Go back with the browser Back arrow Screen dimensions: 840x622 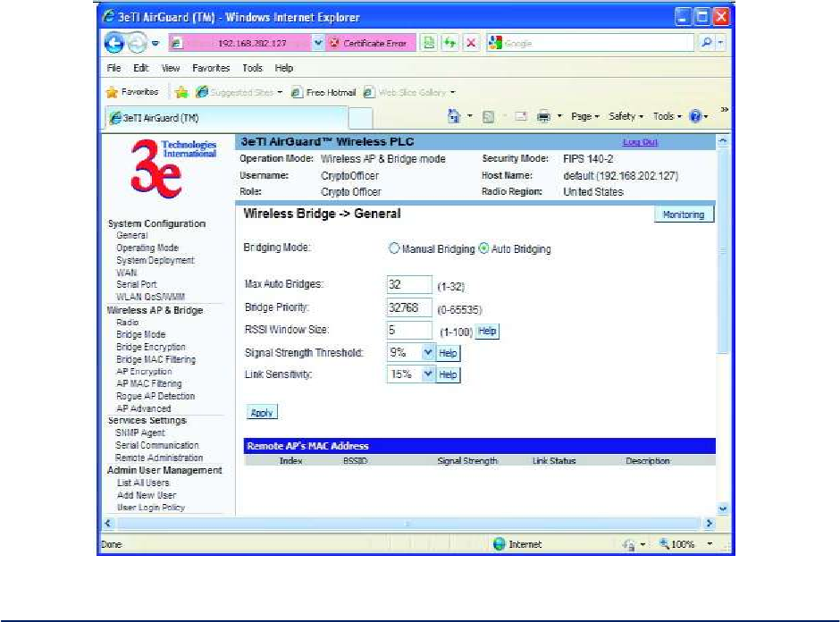click(114, 43)
